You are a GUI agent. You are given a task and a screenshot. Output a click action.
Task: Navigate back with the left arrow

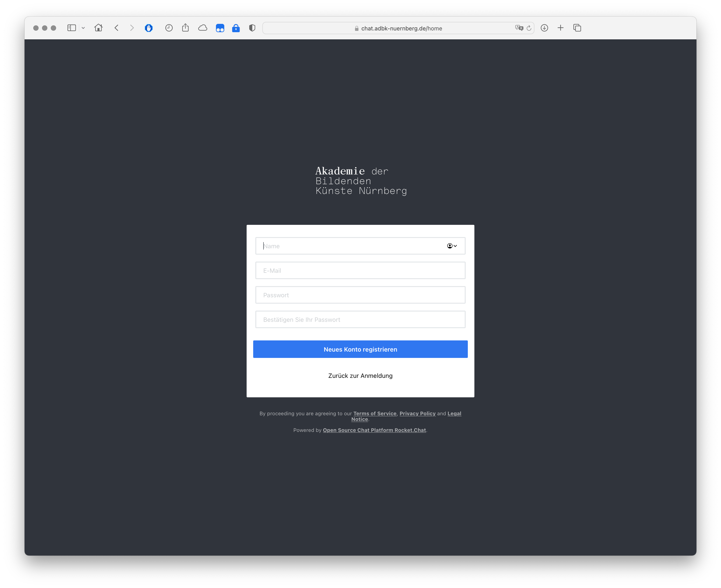[x=117, y=28]
